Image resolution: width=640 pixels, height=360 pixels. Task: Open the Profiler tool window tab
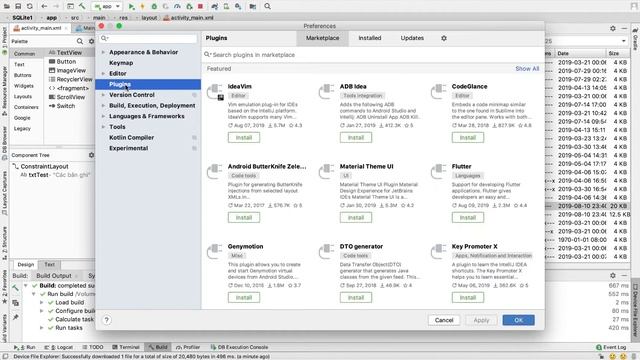pos(188,347)
